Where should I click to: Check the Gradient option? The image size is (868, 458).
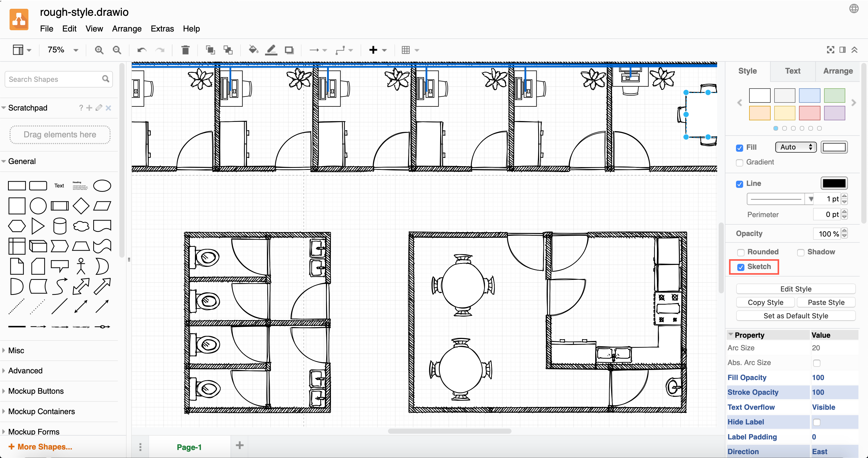[x=740, y=162]
